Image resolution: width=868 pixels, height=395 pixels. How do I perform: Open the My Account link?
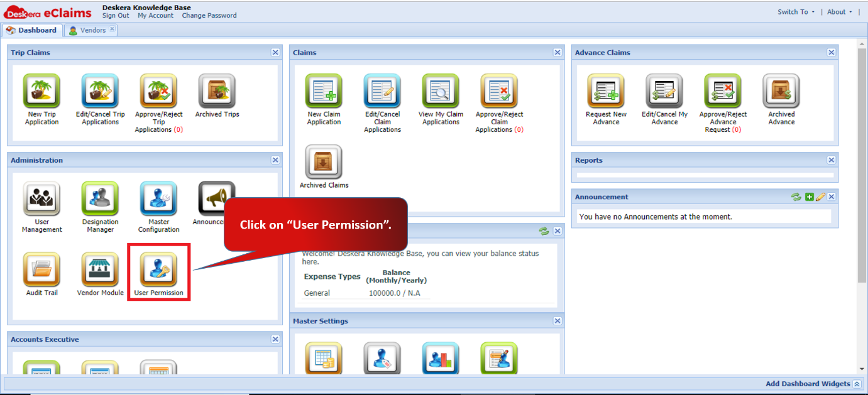155,16
